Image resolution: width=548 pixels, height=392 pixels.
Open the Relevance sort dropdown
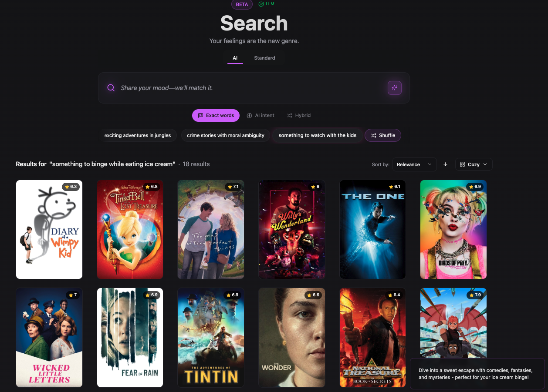[414, 164]
